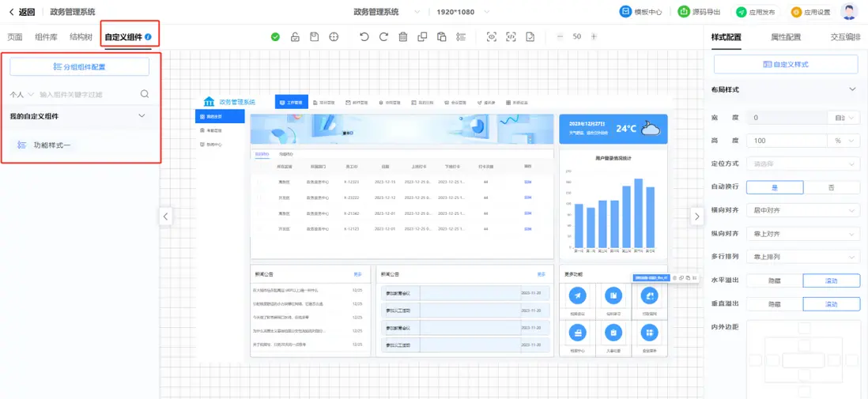Image resolution: width=868 pixels, height=399 pixels.
Task: Collapse 我的自定义组件 section
Action: [142, 115]
